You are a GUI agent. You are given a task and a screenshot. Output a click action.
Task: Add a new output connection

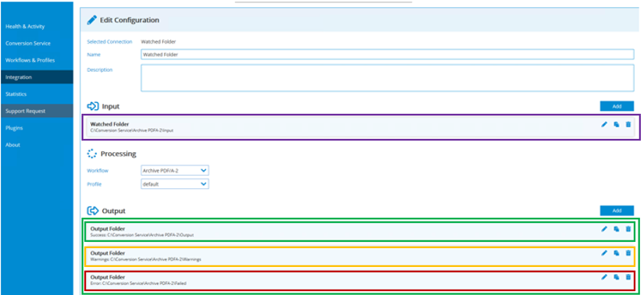(x=617, y=211)
